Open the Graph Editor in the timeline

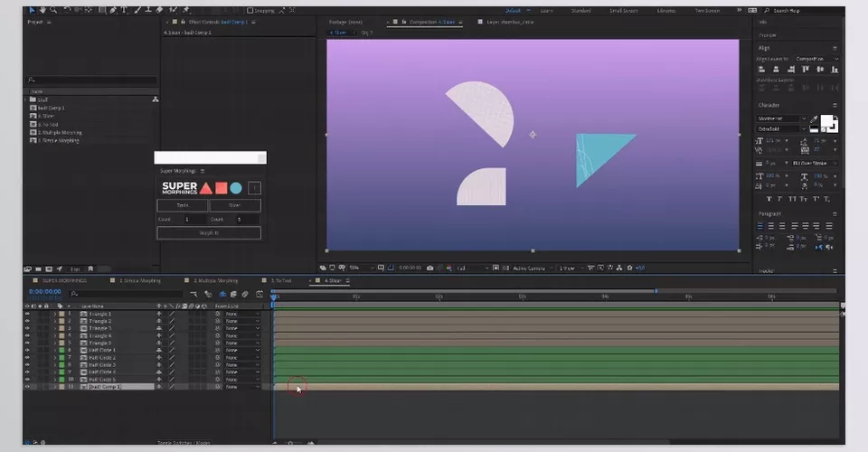click(259, 294)
